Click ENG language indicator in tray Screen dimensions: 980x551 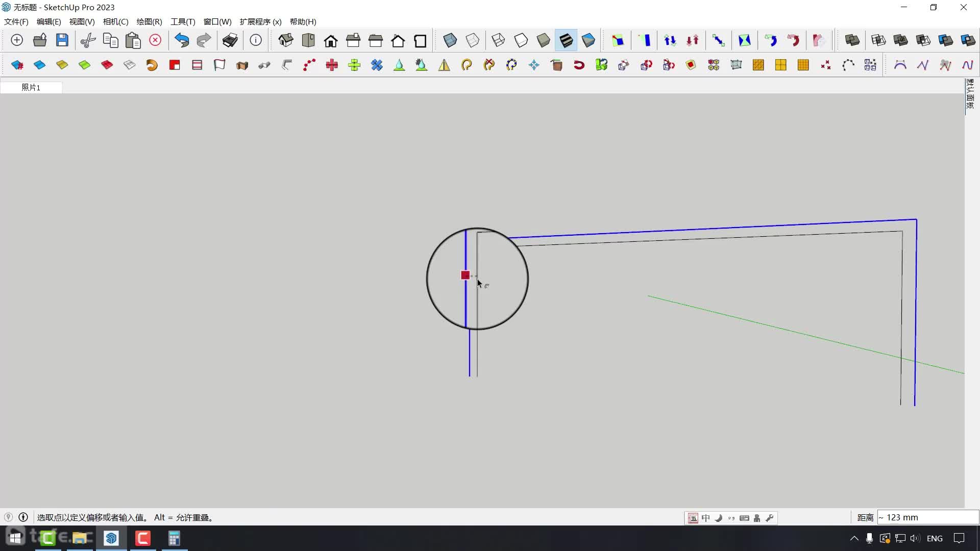(935, 538)
